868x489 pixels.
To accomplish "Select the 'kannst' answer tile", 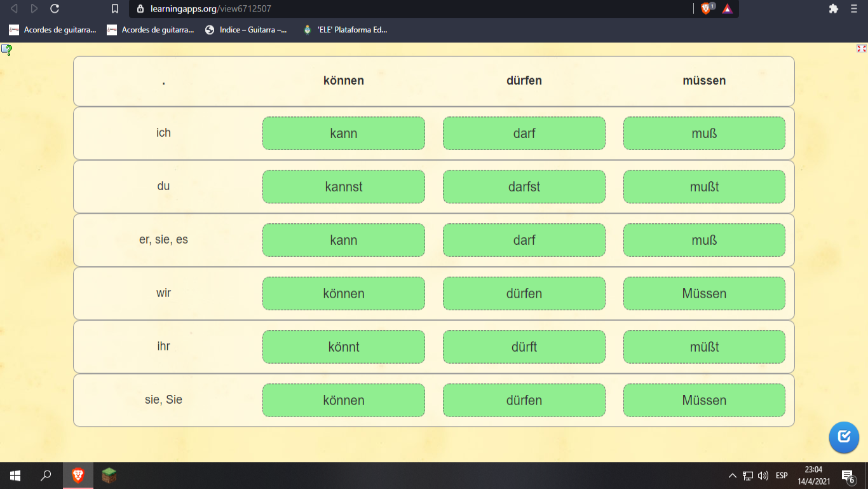I will pos(343,187).
